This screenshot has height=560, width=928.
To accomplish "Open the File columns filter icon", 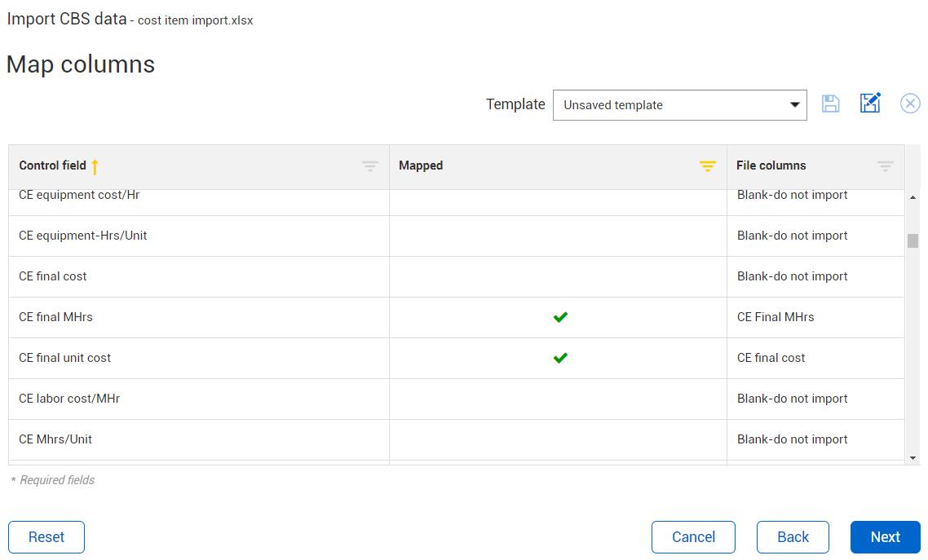I will point(886,166).
